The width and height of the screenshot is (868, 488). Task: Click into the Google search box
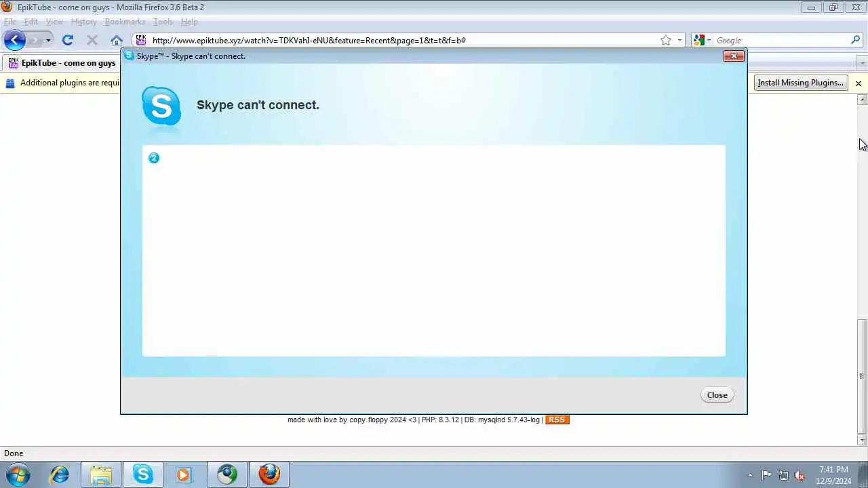click(781, 40)
